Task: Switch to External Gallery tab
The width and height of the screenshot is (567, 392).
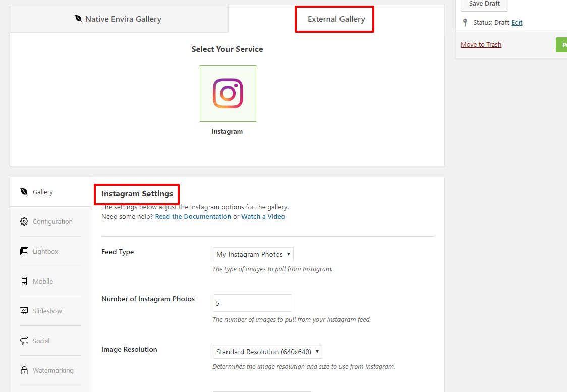Action: pyautogui.click(x=336, y=19)
